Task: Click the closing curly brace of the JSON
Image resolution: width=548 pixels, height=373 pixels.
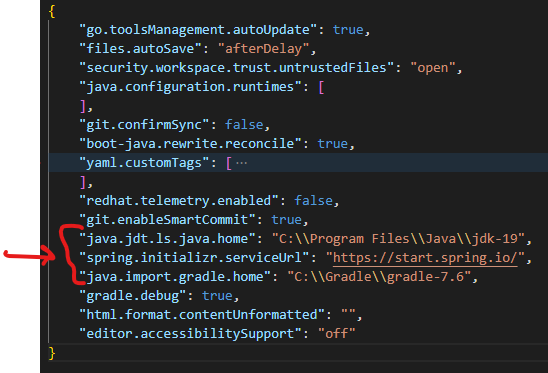Action: point(52,353)
